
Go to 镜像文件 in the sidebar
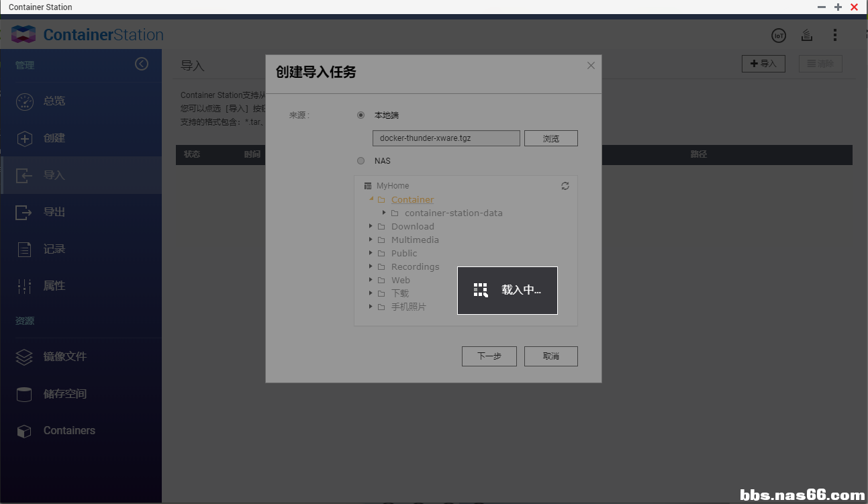coord(64,357)
